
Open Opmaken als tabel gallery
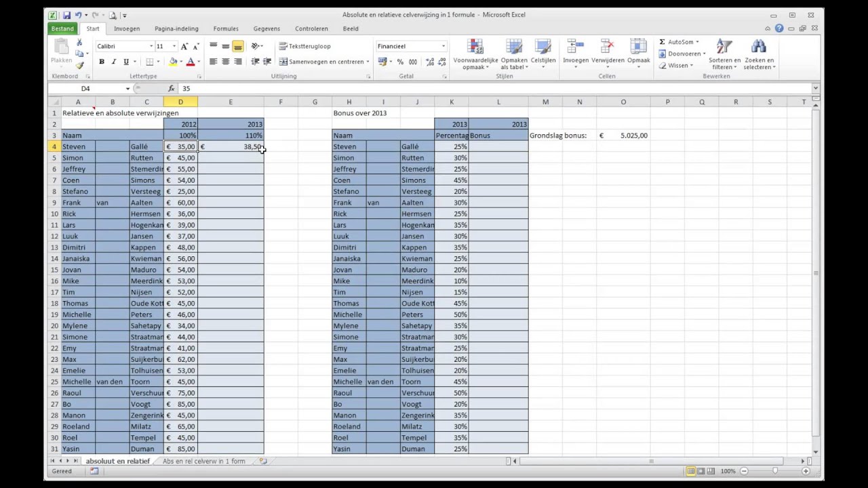(x=514, y=55)
